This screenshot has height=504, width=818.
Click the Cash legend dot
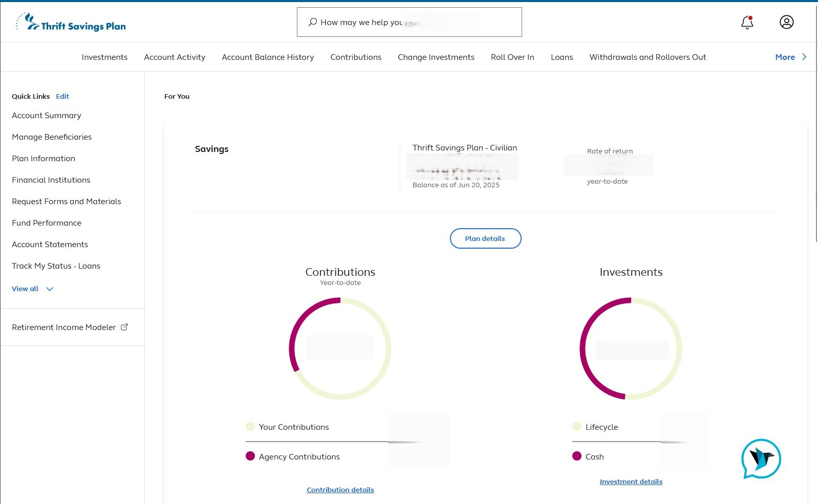tap(577, 456)
